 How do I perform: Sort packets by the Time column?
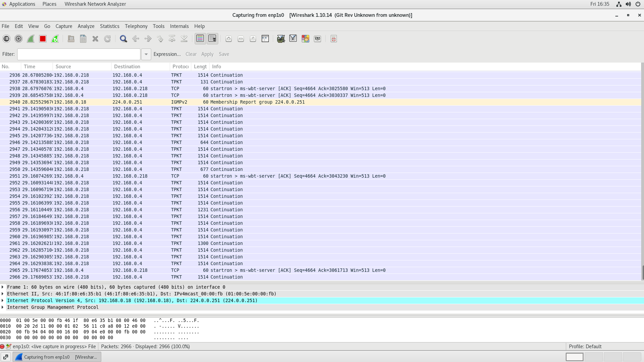click(x=37, y=67)
